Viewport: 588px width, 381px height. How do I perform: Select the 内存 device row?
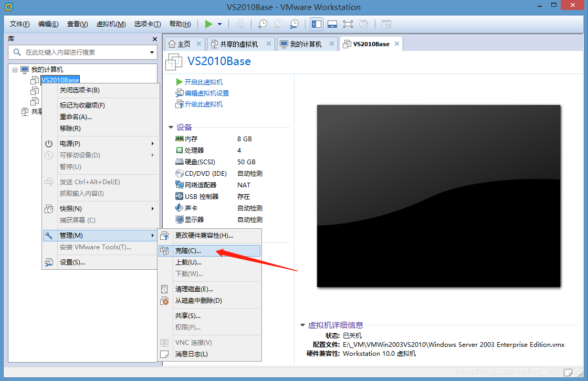[219, 139]
